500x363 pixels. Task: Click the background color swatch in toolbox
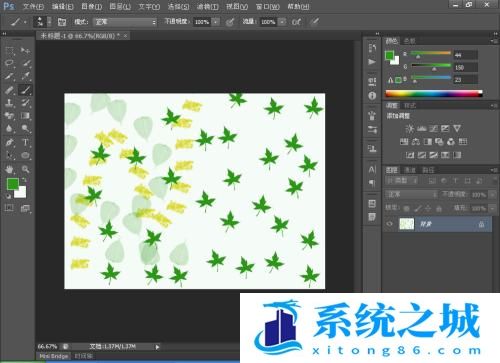tap(21, 192)
